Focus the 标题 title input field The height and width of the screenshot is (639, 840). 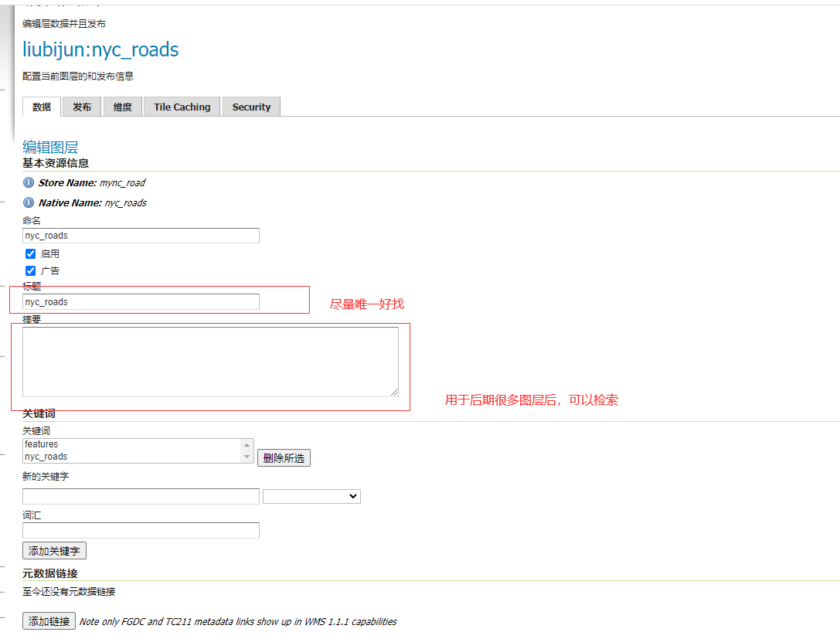pyautogui.click(x=141, y=302)
